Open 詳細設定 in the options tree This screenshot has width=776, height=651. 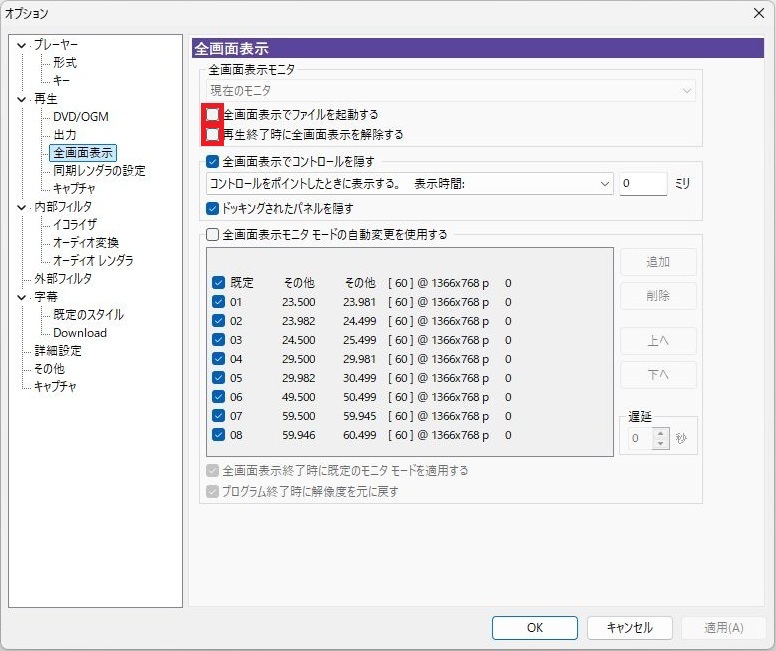[x=58, y=351]
